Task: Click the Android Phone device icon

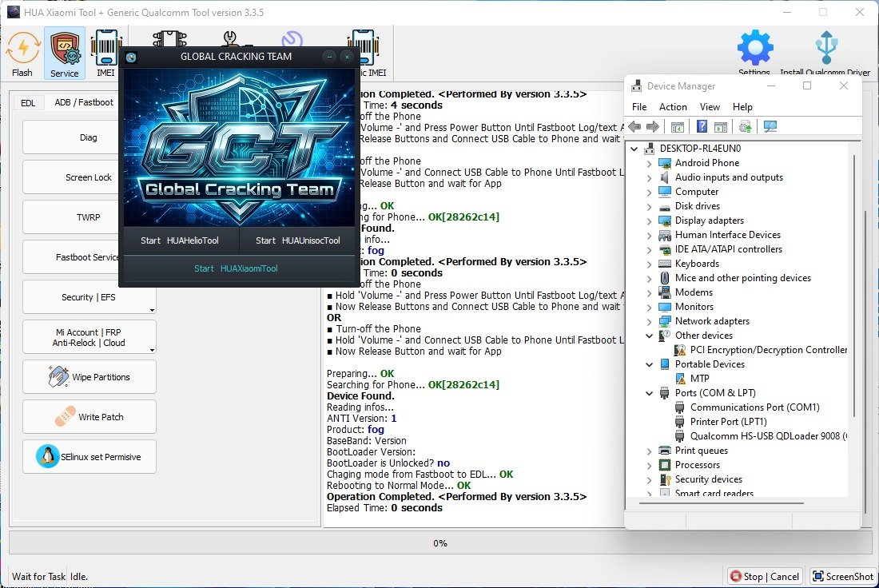Action: coord(665,163)
